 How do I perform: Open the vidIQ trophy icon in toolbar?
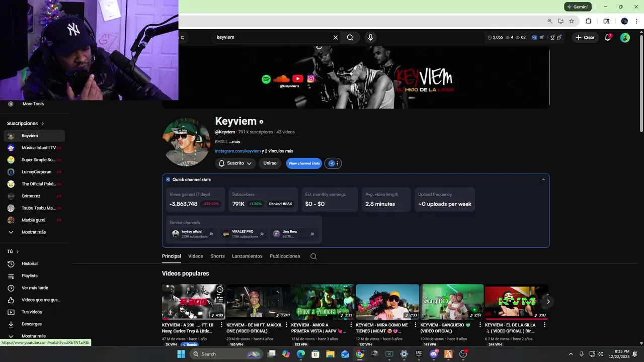[552, 37]
